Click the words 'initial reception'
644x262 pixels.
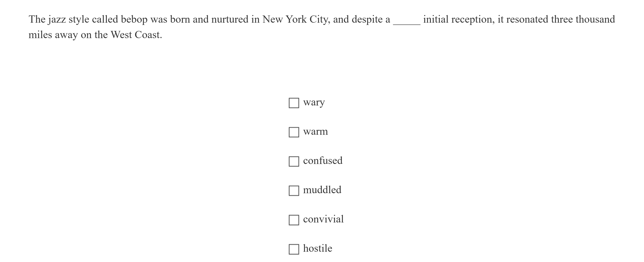(x=458, y=20)
